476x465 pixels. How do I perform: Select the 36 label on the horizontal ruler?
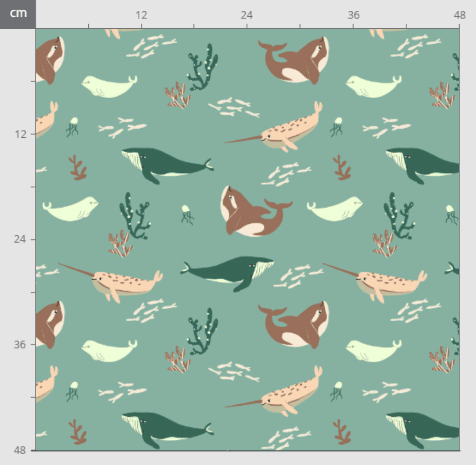[353, 15]
